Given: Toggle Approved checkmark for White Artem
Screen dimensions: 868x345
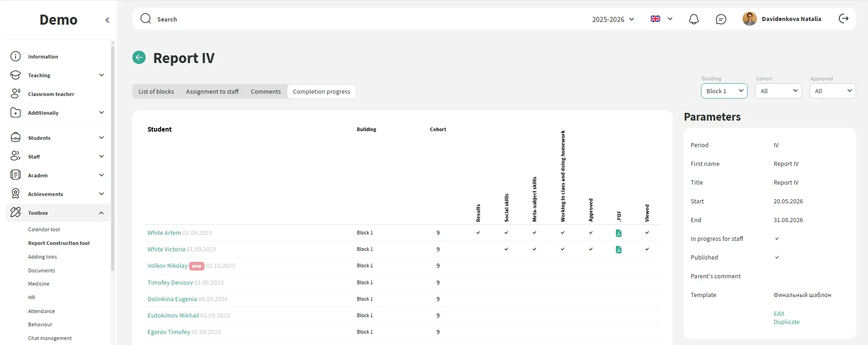Looking at the screenshot, I should click(591, 233).
